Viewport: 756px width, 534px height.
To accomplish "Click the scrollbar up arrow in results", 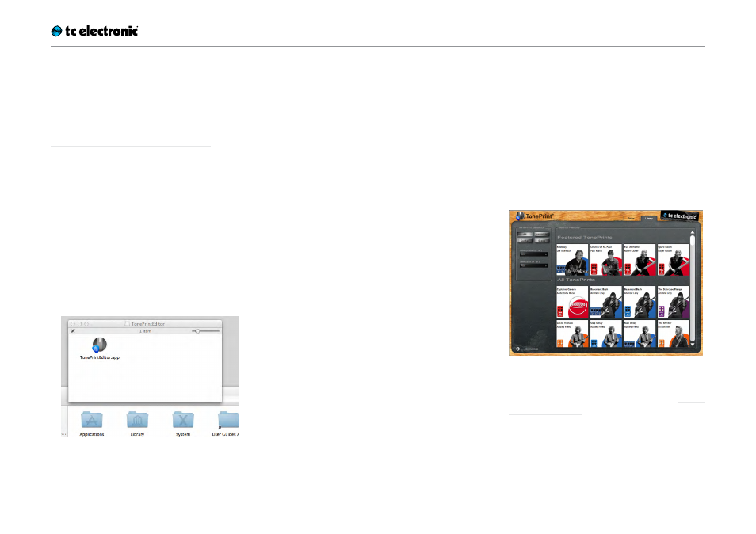I will tap(693, 232).
